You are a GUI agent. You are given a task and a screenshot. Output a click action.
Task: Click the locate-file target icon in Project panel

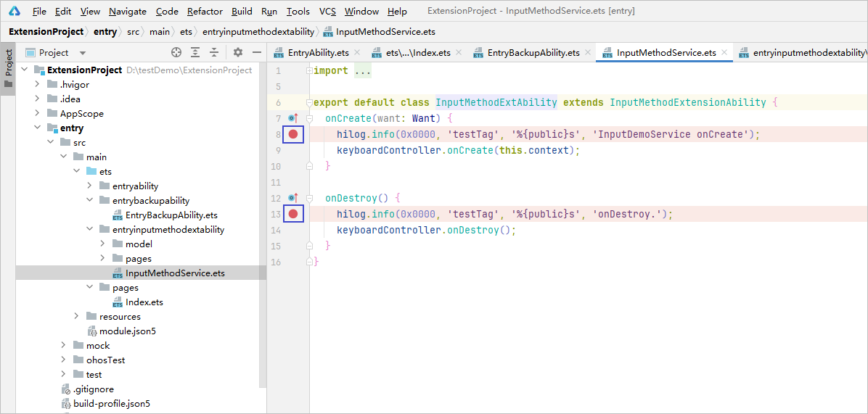176,52
